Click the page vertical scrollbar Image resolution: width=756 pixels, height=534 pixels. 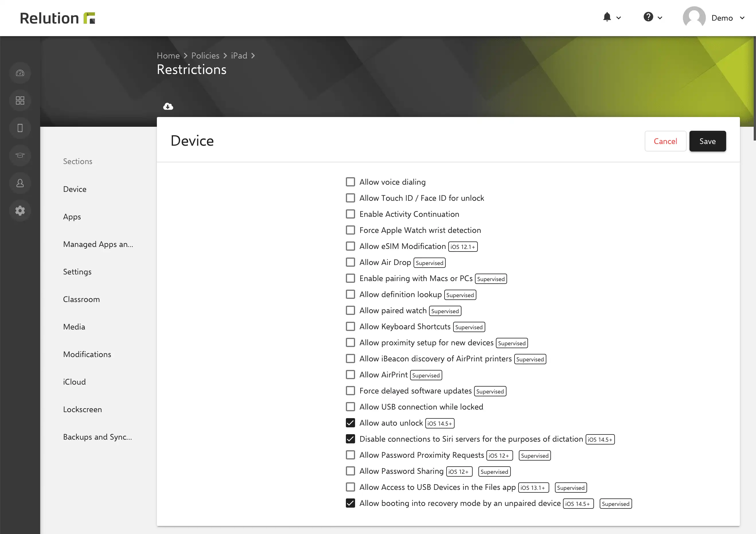[754, 88]
